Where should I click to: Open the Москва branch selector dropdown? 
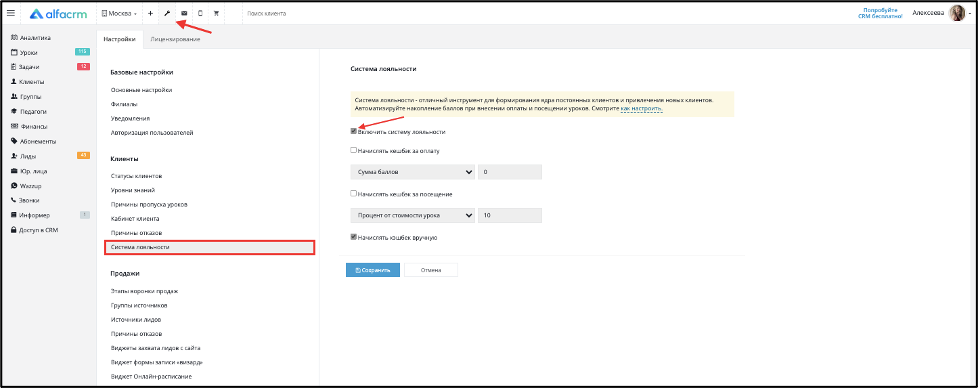pos(119,13)
